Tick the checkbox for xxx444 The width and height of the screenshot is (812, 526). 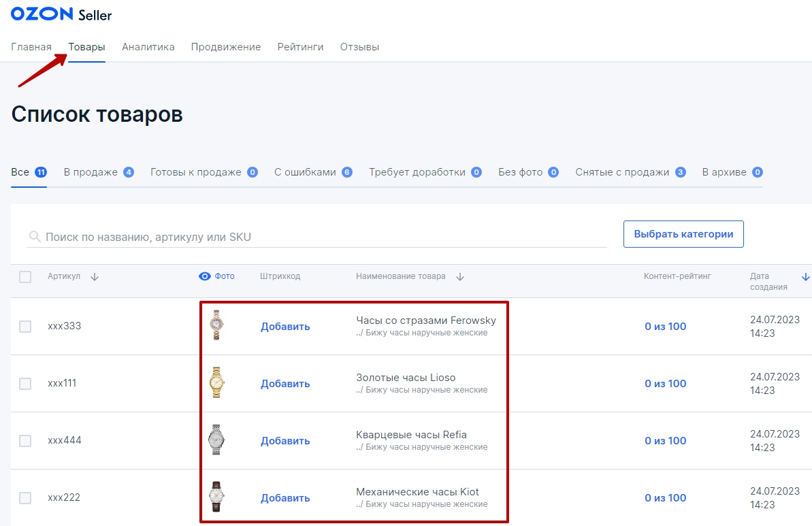25,440
